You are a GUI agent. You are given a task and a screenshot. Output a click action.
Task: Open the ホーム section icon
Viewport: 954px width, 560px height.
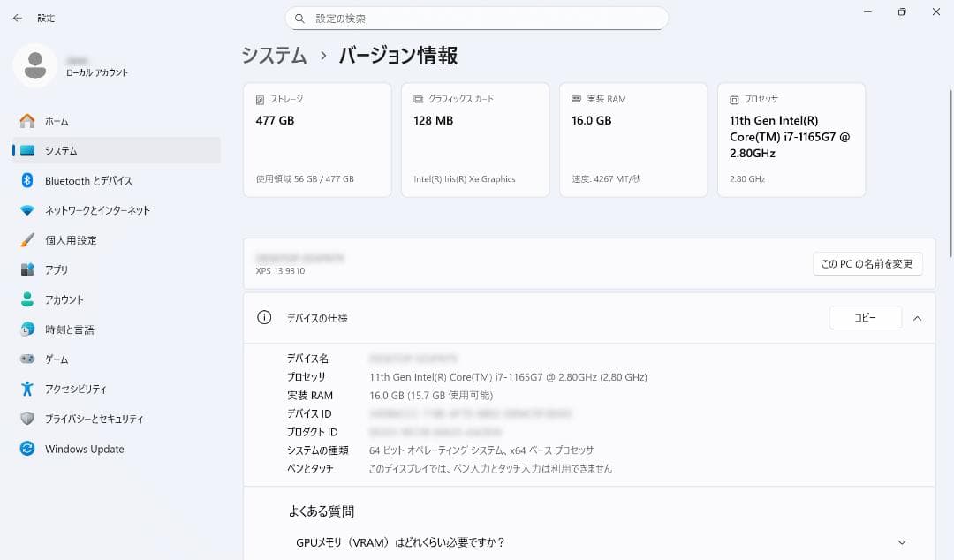click(27, 121)
